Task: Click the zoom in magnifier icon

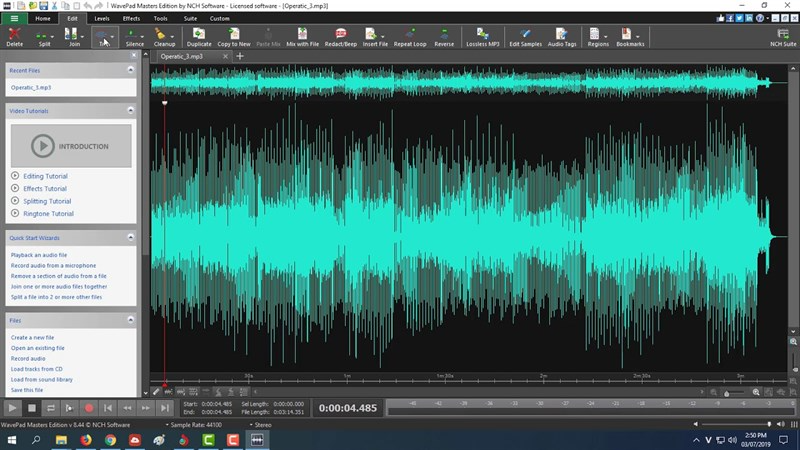Action: (756, 392)
